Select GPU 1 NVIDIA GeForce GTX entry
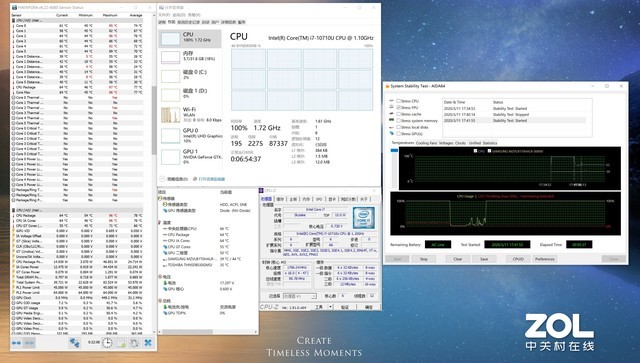The width and height of the screenshot is (640, 363). click(x=191, y=157)
